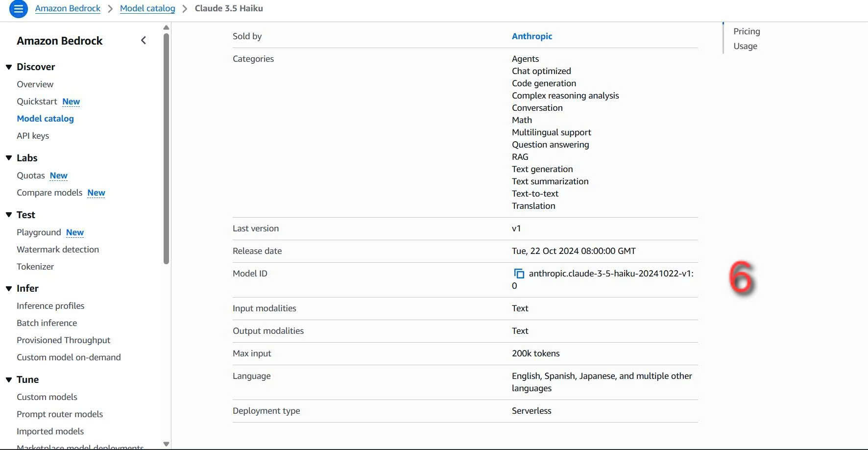
Task: Copy the Model ID to clipboard
Action: (519, 274)
